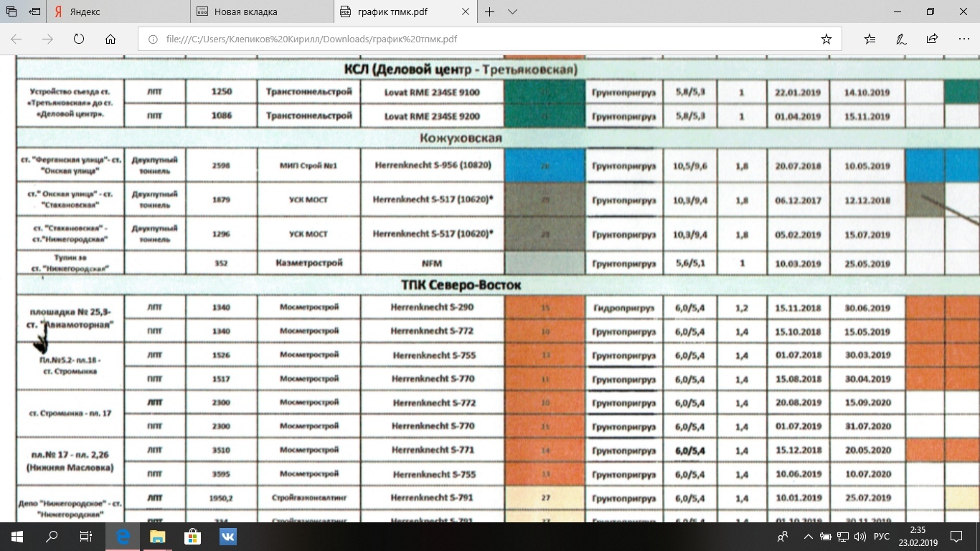Set these tabs aside

(x=34, y=12)
